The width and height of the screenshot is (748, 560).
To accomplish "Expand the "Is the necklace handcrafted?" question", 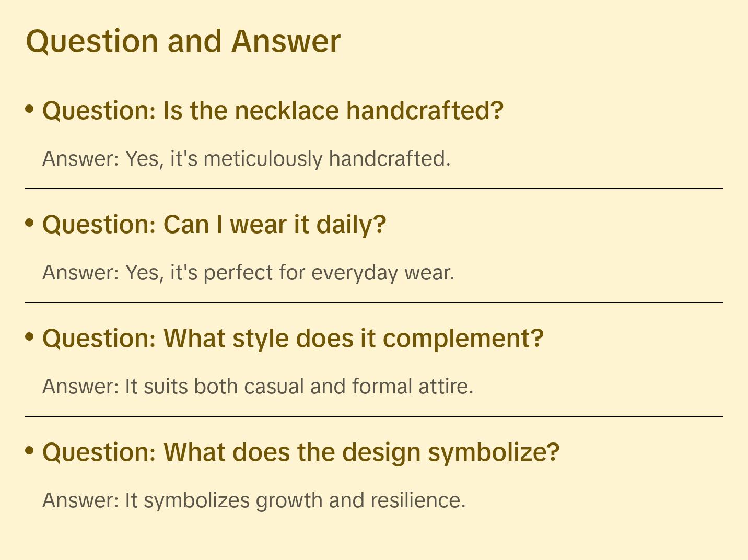I will click(x=273, y=111).
